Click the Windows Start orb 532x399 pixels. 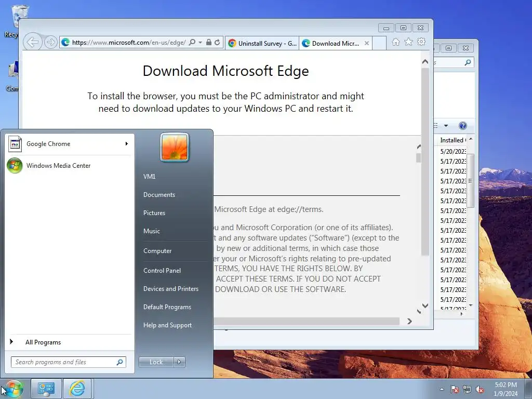(x=13, y=389)
